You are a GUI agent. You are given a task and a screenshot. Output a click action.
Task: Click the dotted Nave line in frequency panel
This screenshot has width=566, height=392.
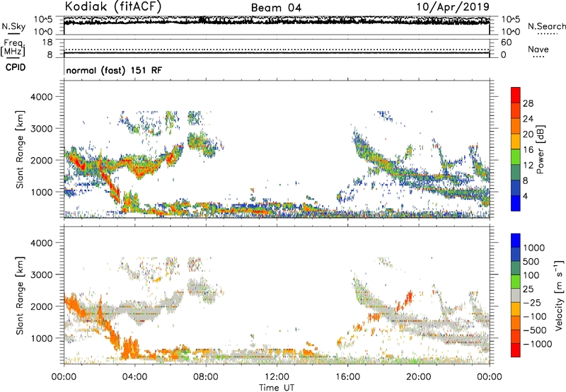(277, 50)
